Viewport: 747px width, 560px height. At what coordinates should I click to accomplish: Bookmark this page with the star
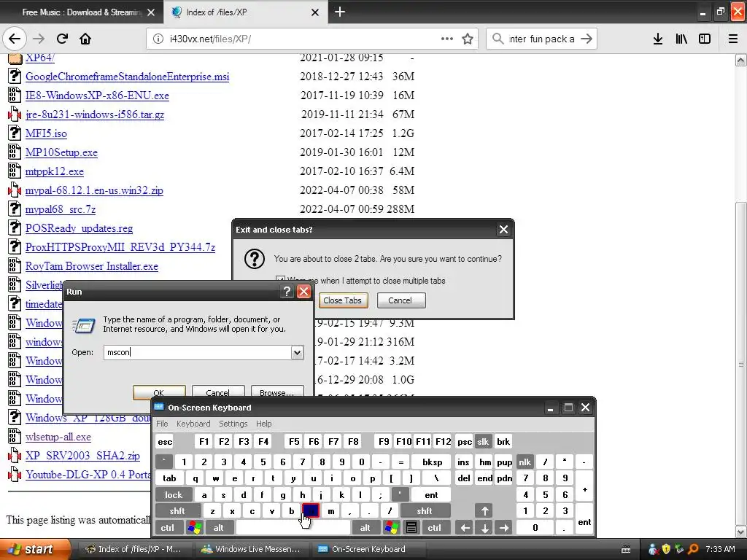point(468,39)
